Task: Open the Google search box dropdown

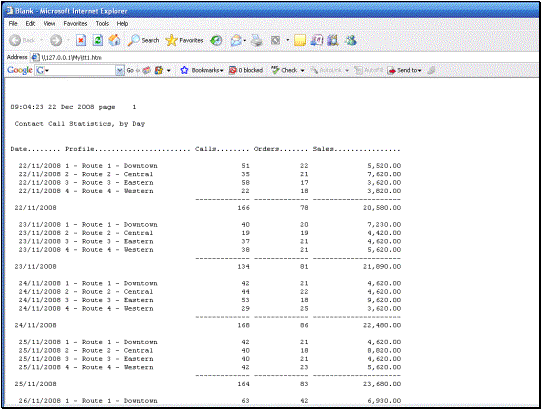Action: click(120, 70)
